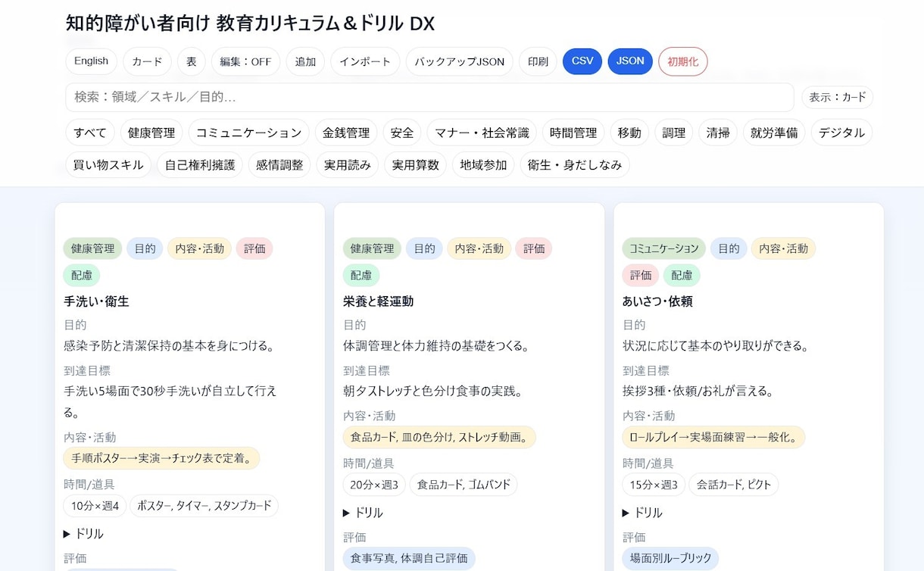Screen dimensions: 924x571
Task: Export with the blue CSV button
Action: [x=582, y=61]
